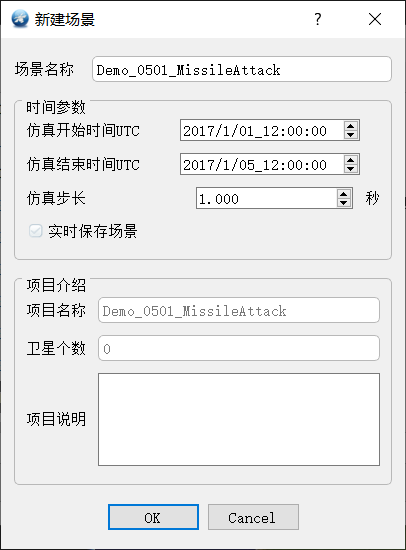This screenshot has height=550, width=406.
Task: Decrease 仿真开始时间UTC with down arrow
Action: (351, 135)
